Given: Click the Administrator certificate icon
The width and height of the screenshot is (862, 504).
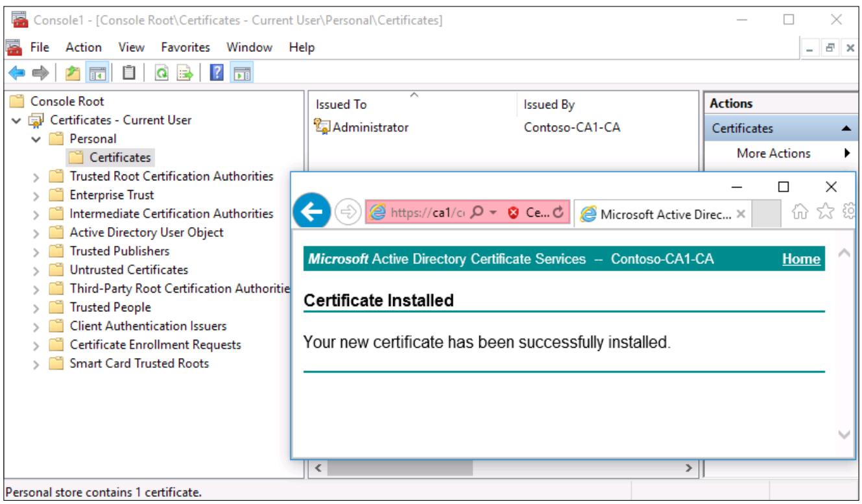Looking at the screenshot, I should click(321, 128).
